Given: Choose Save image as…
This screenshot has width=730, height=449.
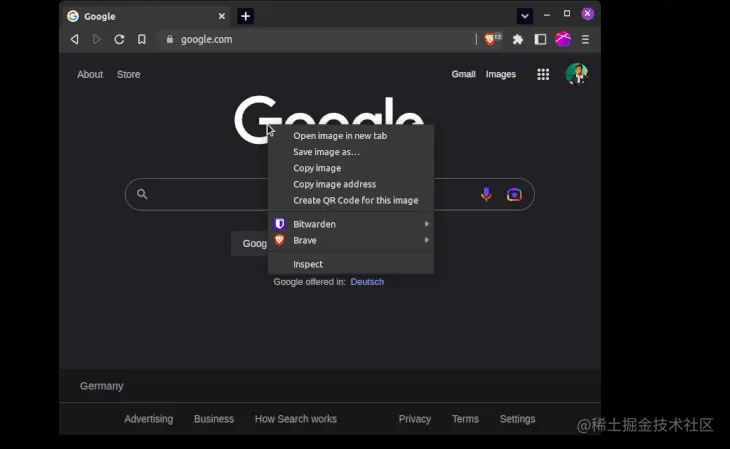Looking at the screenshot, I should click(351, 152).
